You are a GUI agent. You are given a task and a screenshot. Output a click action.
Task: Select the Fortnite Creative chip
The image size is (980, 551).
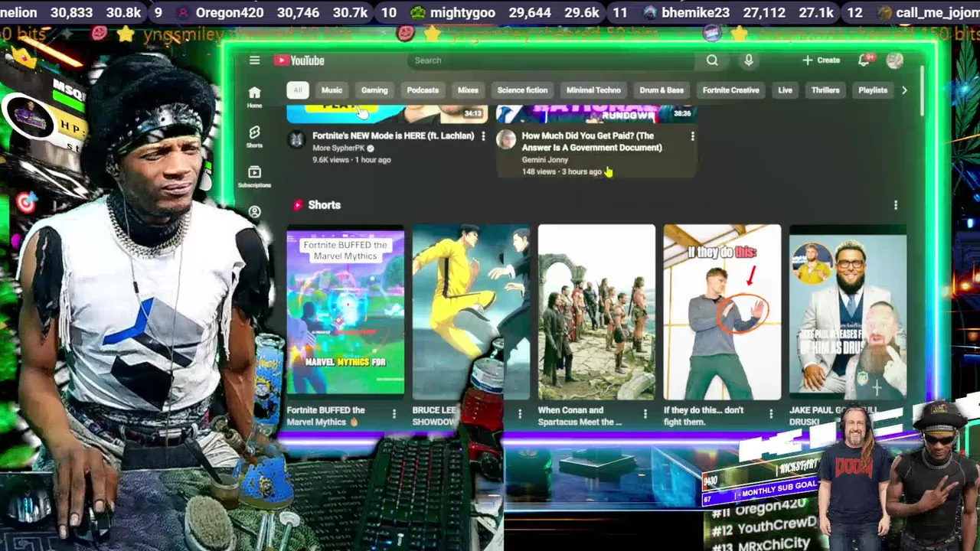(x=730, y=90)
